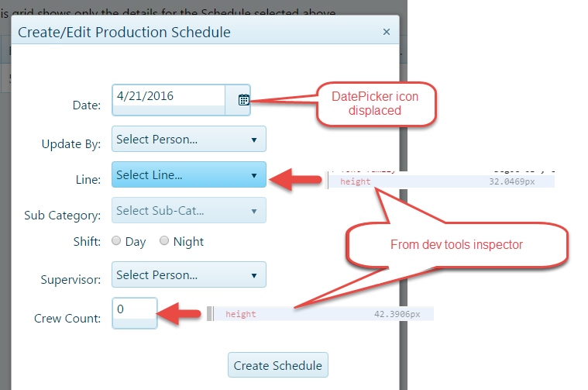The height and width of the screenshot is (390, 588).
Task: Click the Line dropdown arrow
Action: [254, 176]
